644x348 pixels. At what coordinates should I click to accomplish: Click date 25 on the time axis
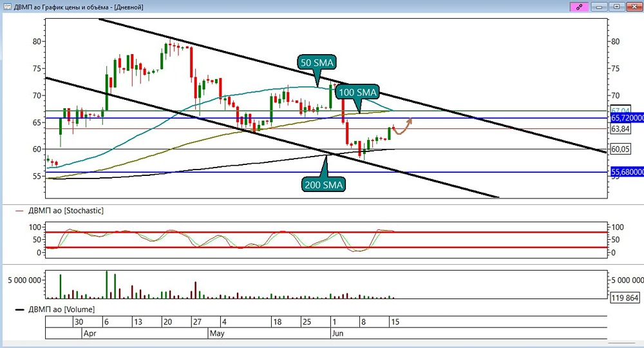click(x=307, y=322)
